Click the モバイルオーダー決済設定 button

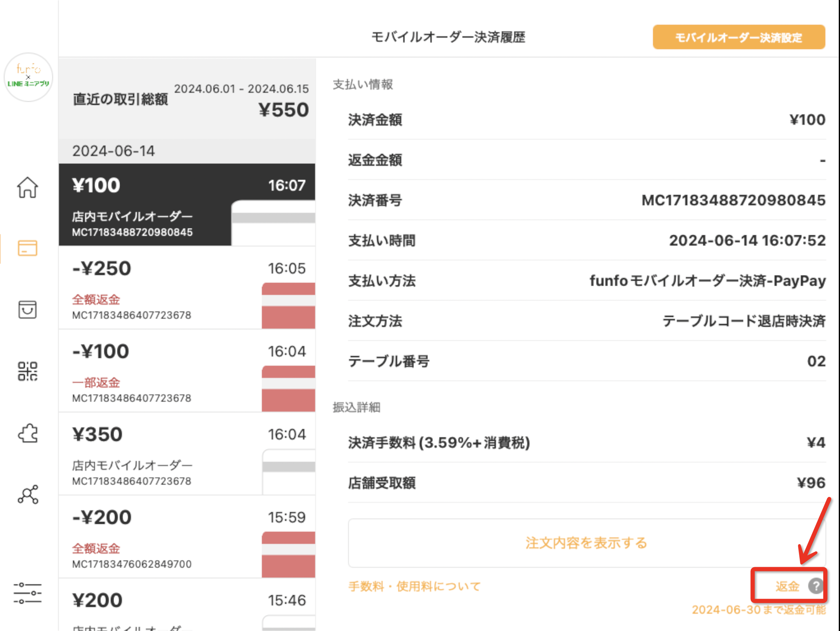739,37
